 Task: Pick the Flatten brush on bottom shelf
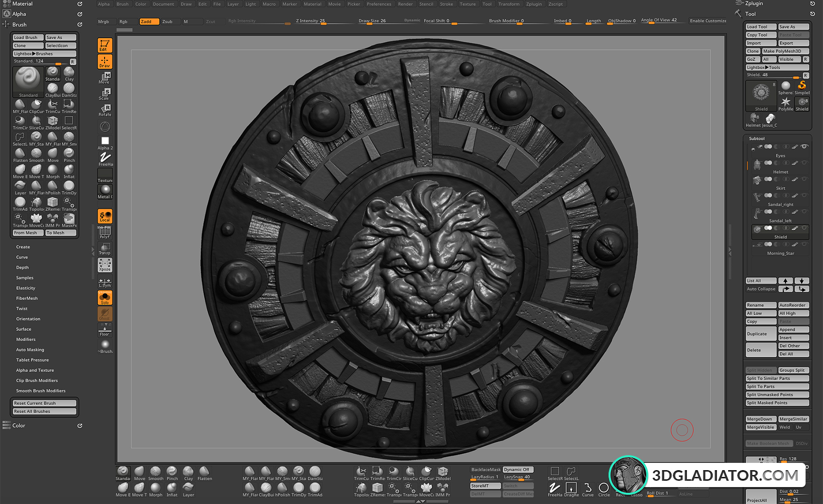coord(204,474)
